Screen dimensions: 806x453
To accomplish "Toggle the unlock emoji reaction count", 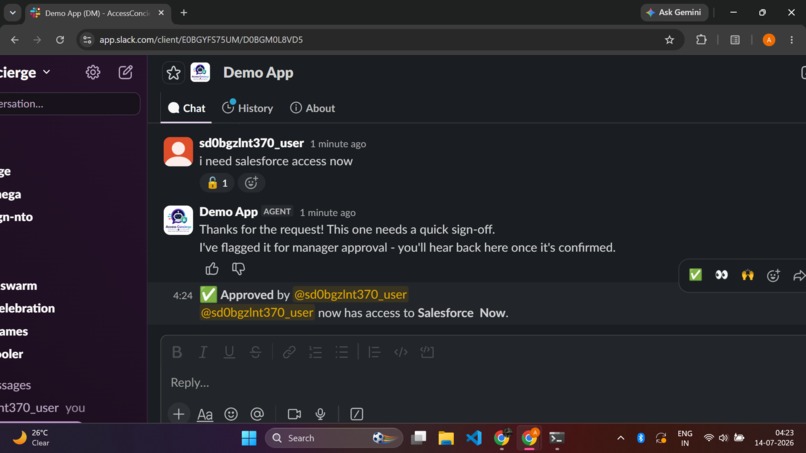I will click(x=217, y=183).
